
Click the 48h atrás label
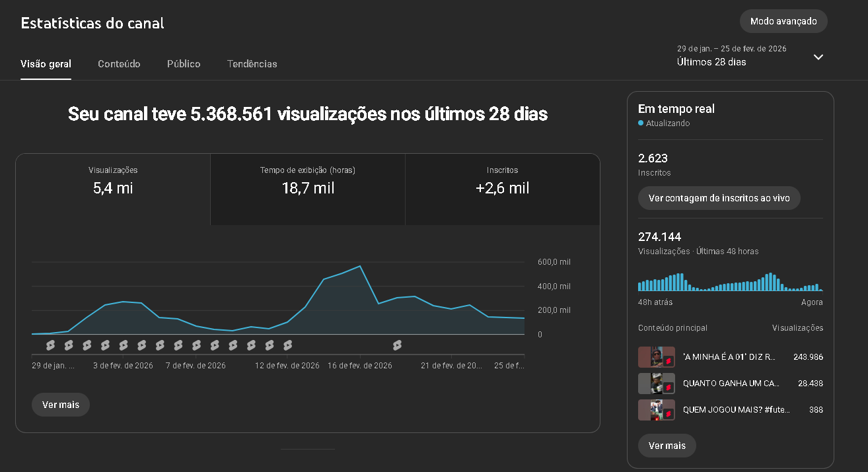pos(655,302)
